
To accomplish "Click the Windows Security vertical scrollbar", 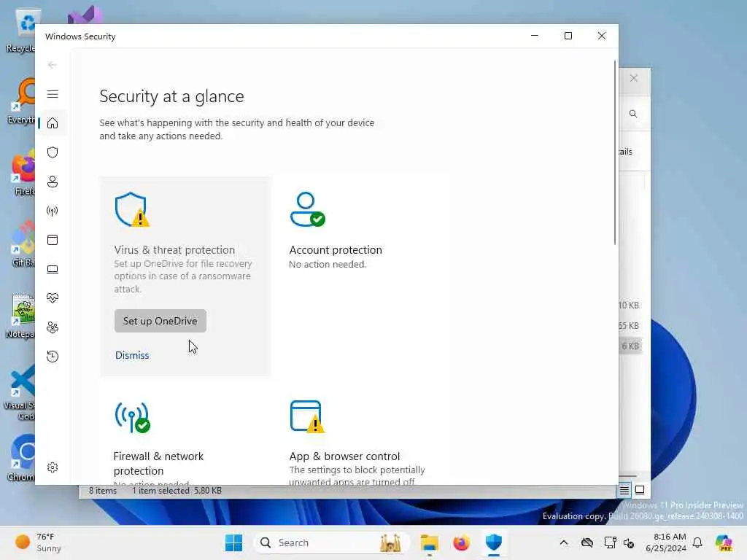I will click(x=614, y=152).
